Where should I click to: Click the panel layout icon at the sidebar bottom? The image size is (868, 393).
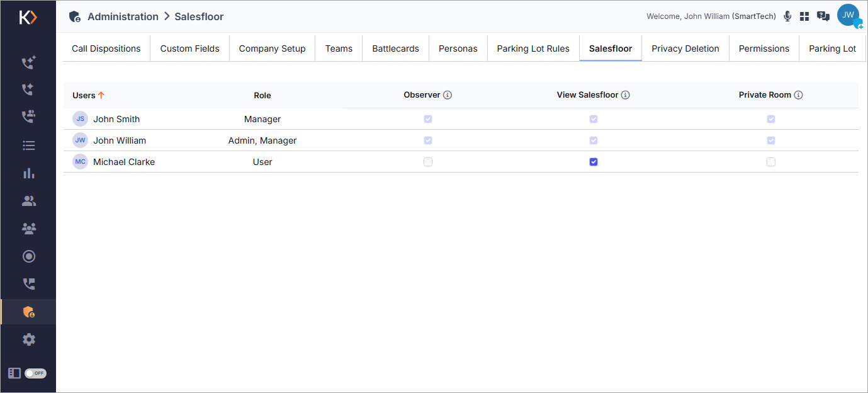coord(14,373)
